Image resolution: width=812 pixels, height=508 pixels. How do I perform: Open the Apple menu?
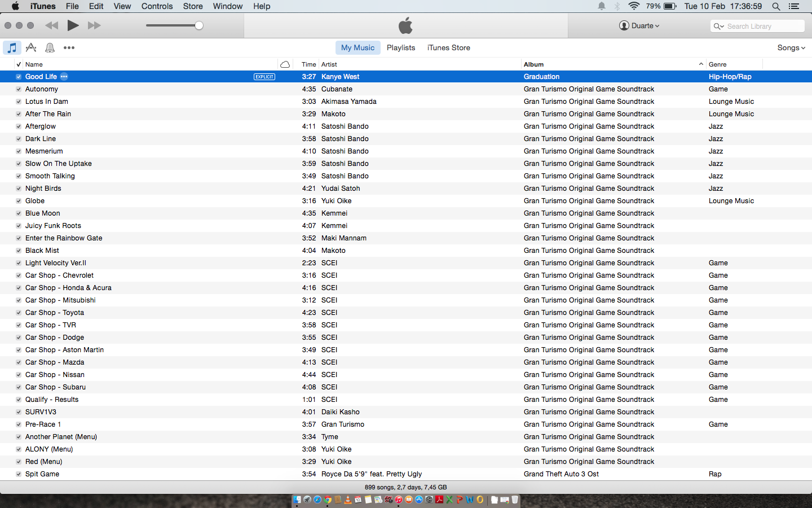click(15, 6)
